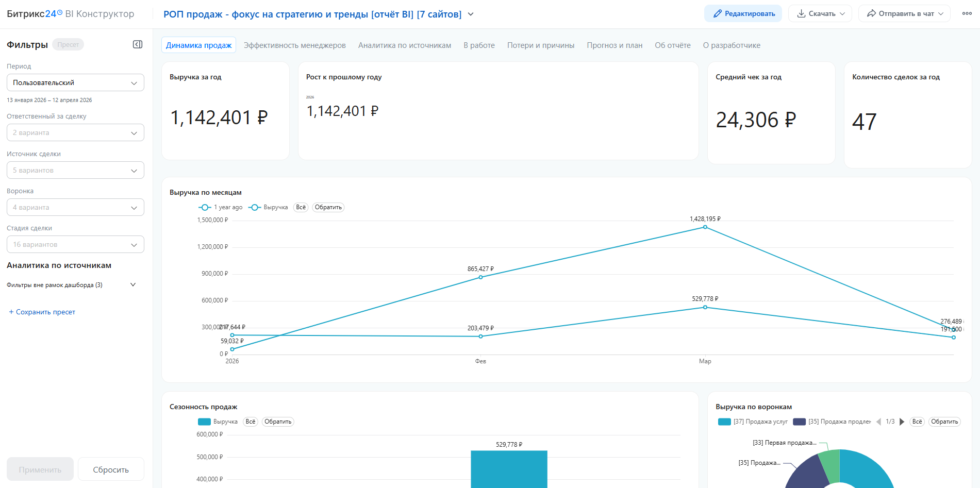Expand the deal source filter dropdown

click(x=75, y=170)
